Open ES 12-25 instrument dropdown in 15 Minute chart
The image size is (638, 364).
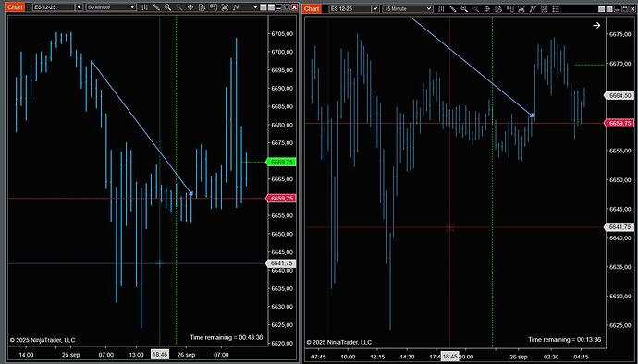375,9
